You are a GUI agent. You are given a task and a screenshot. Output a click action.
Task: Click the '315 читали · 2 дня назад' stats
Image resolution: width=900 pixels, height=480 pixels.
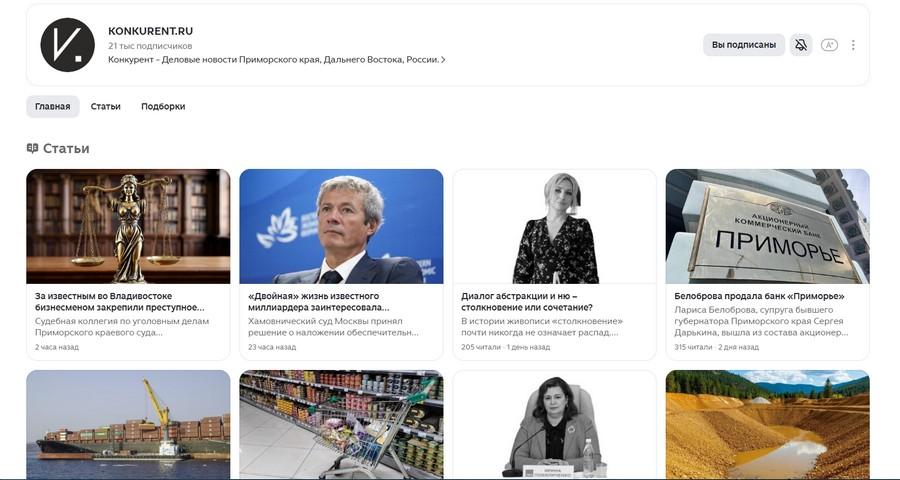(716, 347)
